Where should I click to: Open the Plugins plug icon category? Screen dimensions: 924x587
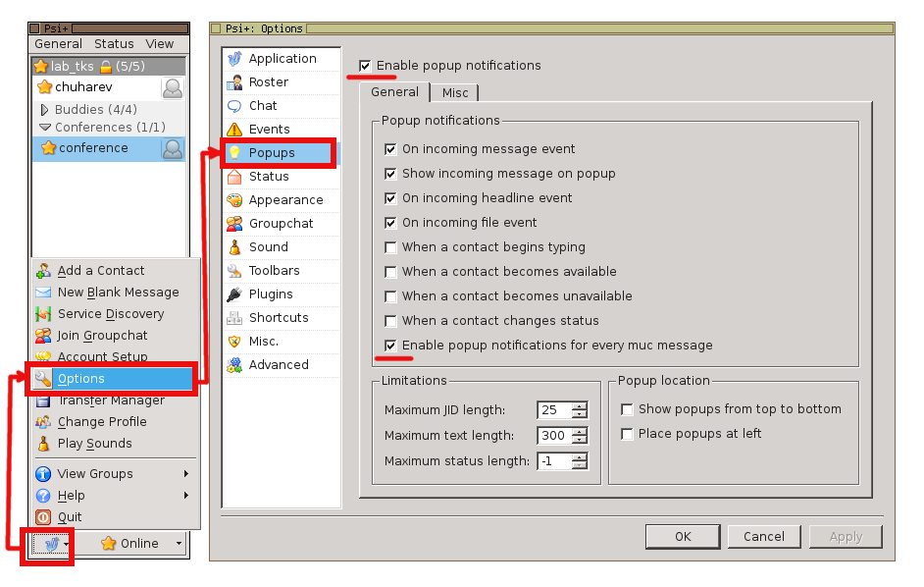[x=234, y=294]
